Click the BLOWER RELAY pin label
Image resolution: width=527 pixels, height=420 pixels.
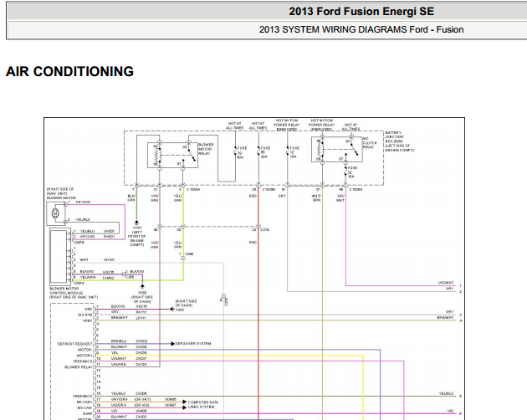coord(79,367)
